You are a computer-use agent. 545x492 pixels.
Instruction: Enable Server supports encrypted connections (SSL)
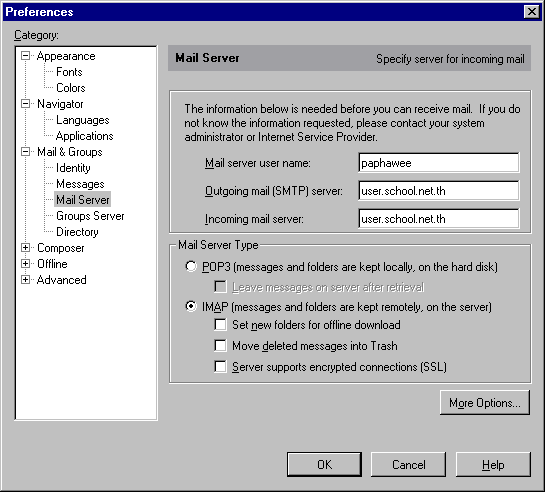[220, 367]
